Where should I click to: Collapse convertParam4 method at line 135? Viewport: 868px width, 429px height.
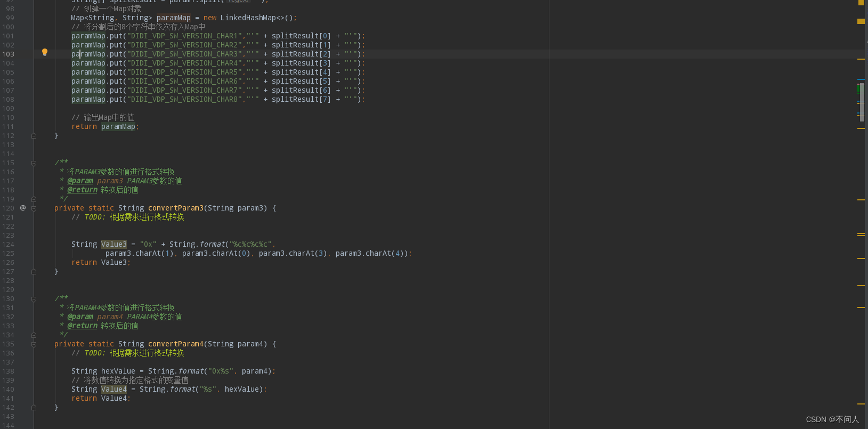pyautogui.click(x=34, y=344)
